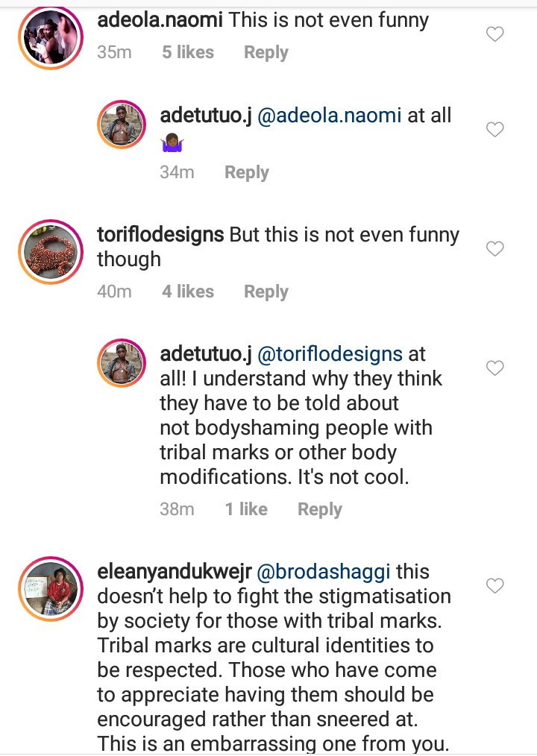Reply to adetutuo.j's 38m comment
Image resolution: width=537 pixels, height=756 pixels.
[x=319, y=509]
